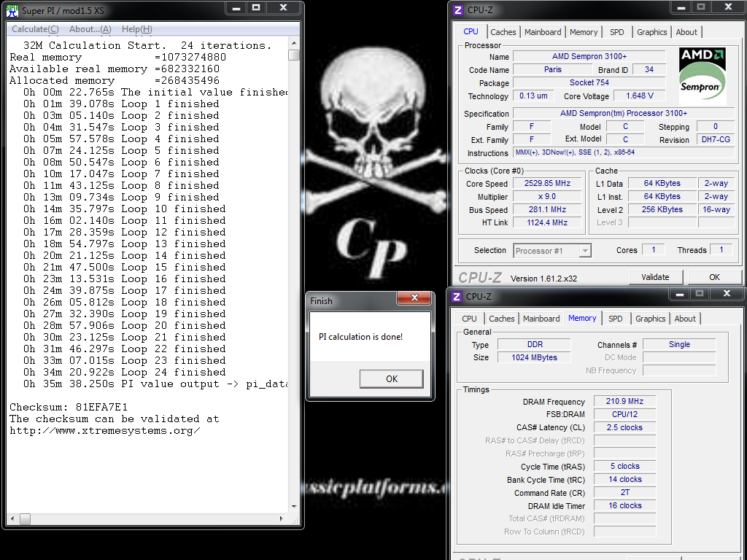
Task: Click the Checksum: 81EFA7E1 line
Action: (69, 407)
